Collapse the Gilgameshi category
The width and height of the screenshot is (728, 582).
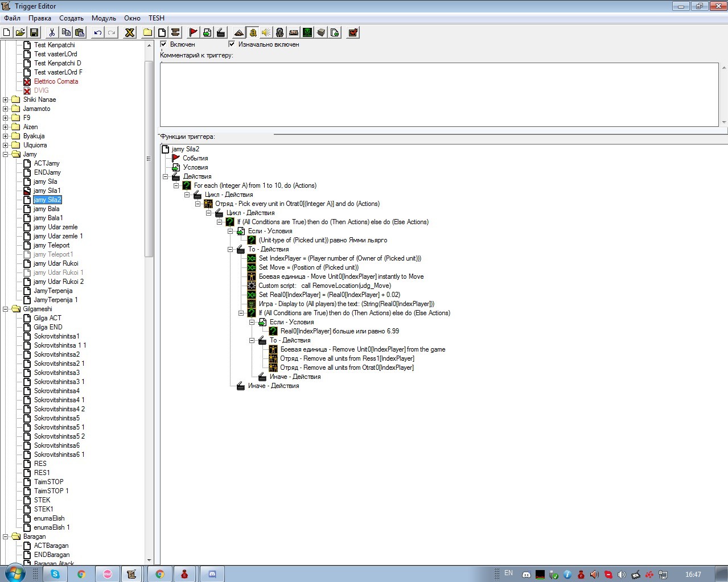click(x=6, y=309)
